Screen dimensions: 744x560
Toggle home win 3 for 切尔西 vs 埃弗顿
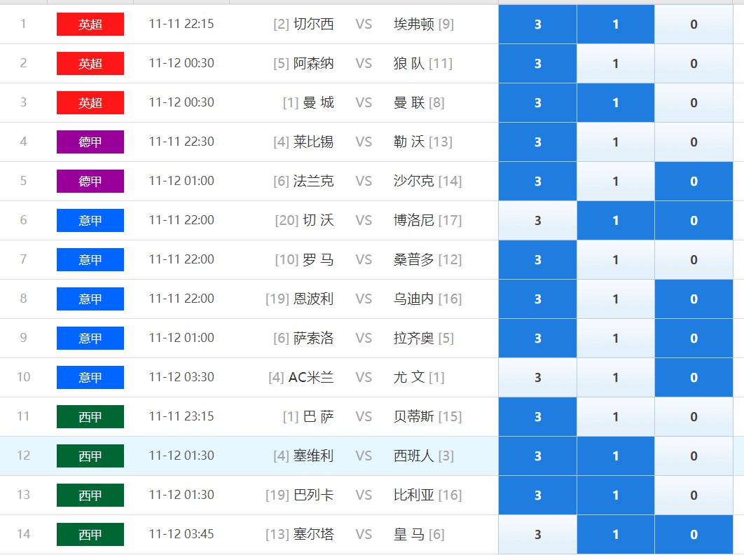537,25
